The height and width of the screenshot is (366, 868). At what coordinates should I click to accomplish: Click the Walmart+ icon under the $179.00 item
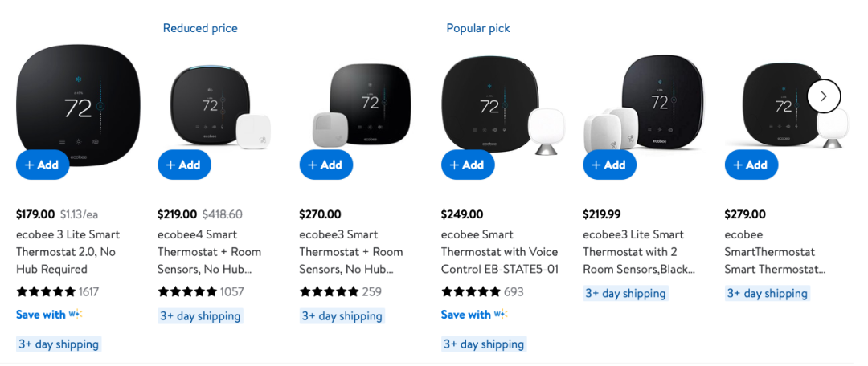(x=76, y=315)
